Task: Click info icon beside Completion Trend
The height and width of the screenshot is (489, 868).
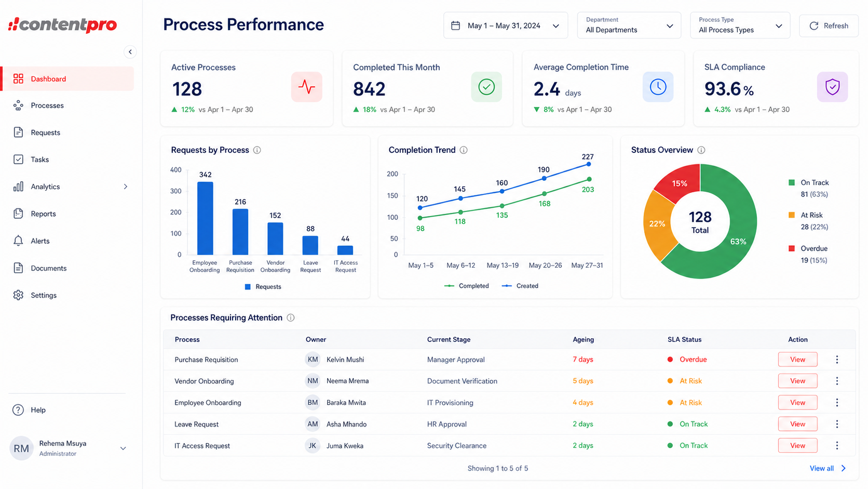Action: pyautogui.click(x=464, y=150)
